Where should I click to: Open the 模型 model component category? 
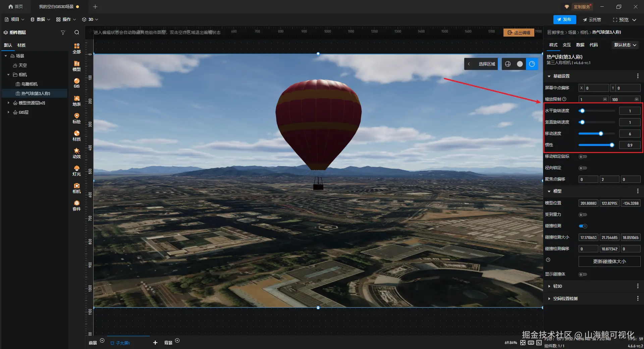coord(77,66)
